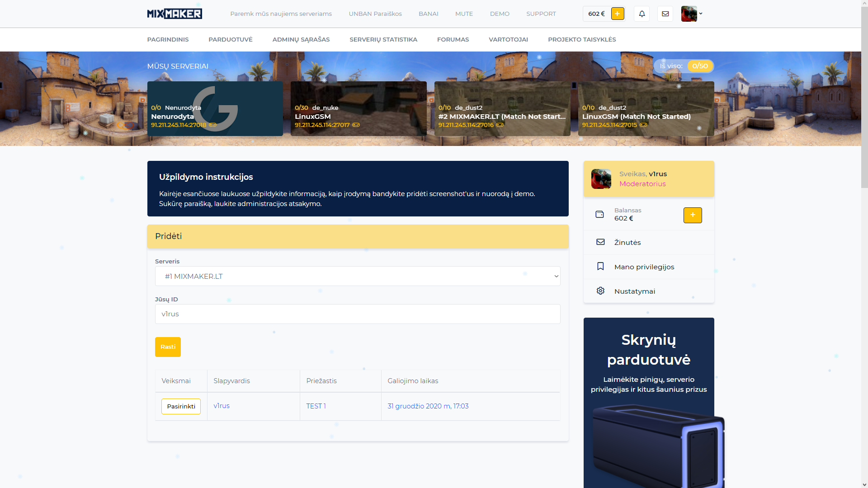Click the Galiojimo laikas column header
868x488 pixels.
click(413, 381)
